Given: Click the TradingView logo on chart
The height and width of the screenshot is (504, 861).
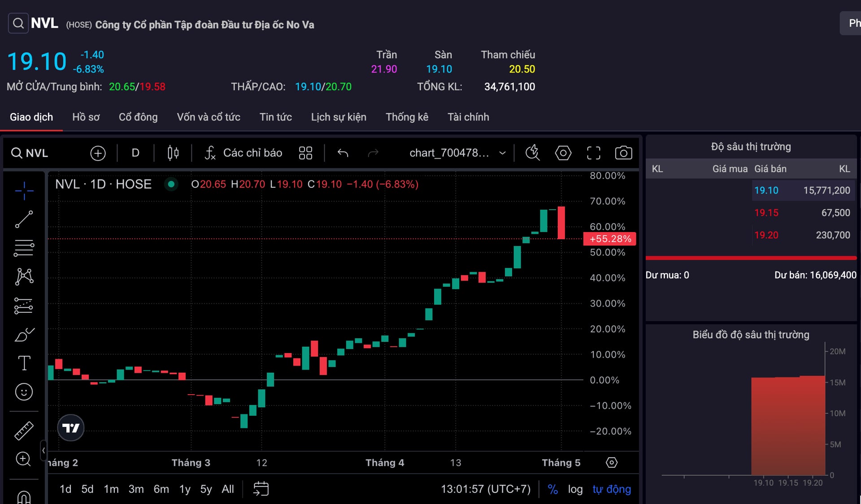Looking at the screenshot, I should point(71,428).
